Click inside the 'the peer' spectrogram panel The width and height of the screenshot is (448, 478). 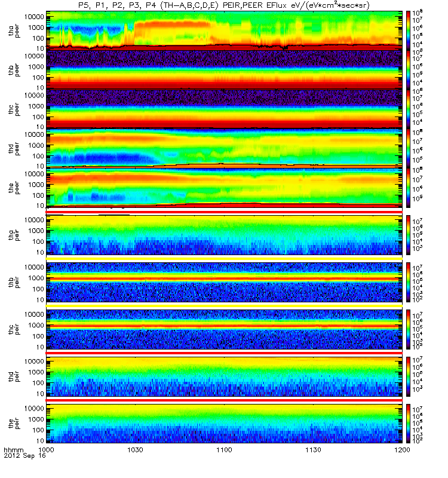(x=224, y=188)
